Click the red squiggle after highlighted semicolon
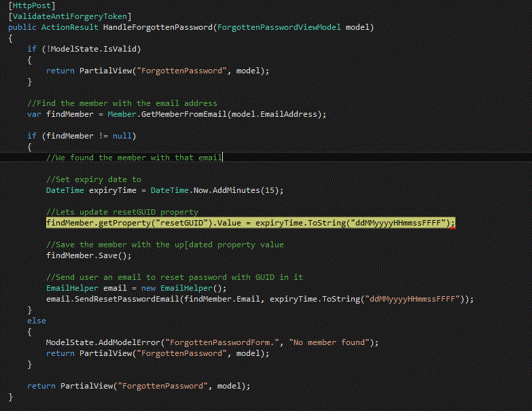 (453, 228)
